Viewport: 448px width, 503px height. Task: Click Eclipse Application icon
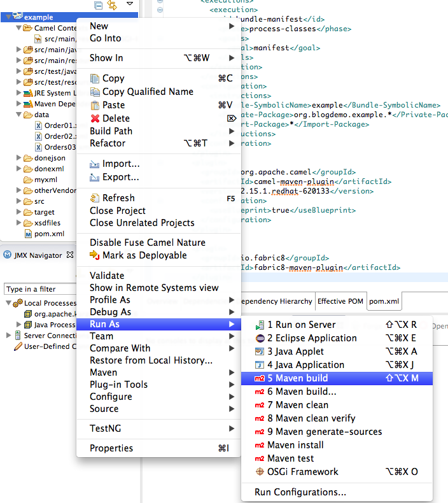pos(260,338)
